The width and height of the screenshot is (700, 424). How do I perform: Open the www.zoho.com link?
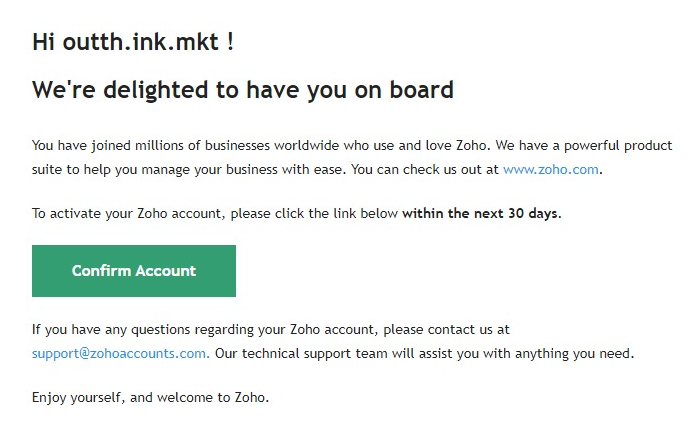tap(550, 170)
